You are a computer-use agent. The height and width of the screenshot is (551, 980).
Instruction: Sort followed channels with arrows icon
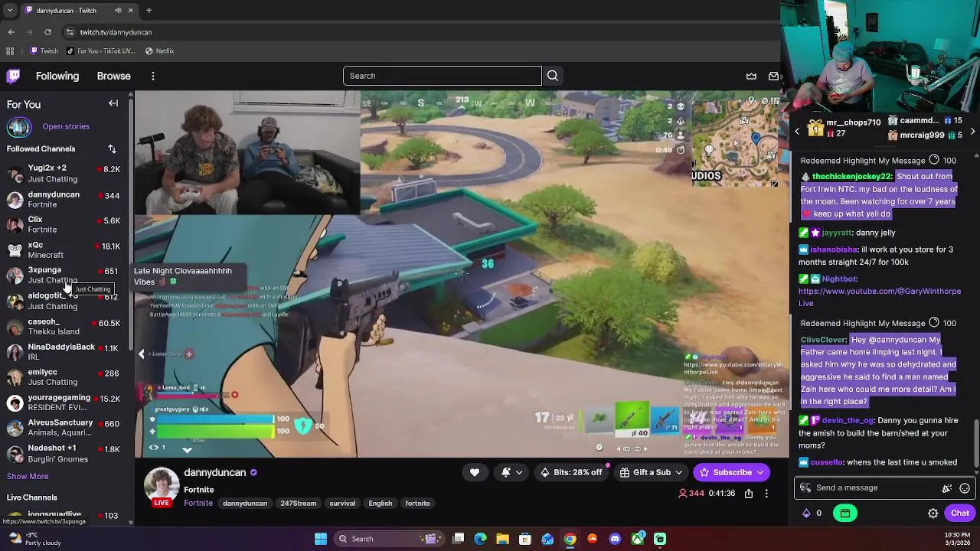pyautogui.click(x=112, y=148)
